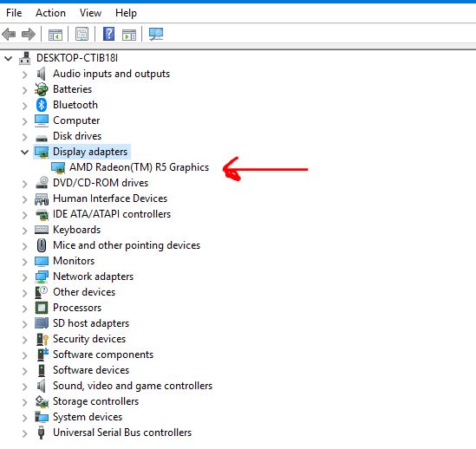This screenshot has height=449, width=476.
Task: Open the View menu
Action: (x=90, y=13)
